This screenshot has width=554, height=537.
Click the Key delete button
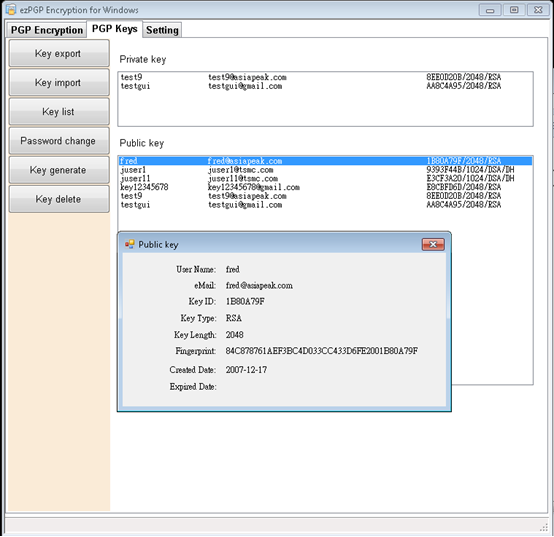[59, 199]
